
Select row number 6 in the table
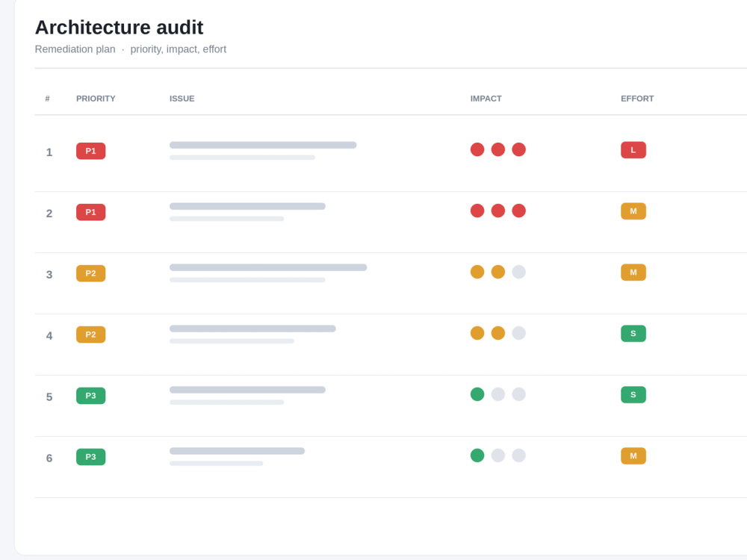(49, 458)
